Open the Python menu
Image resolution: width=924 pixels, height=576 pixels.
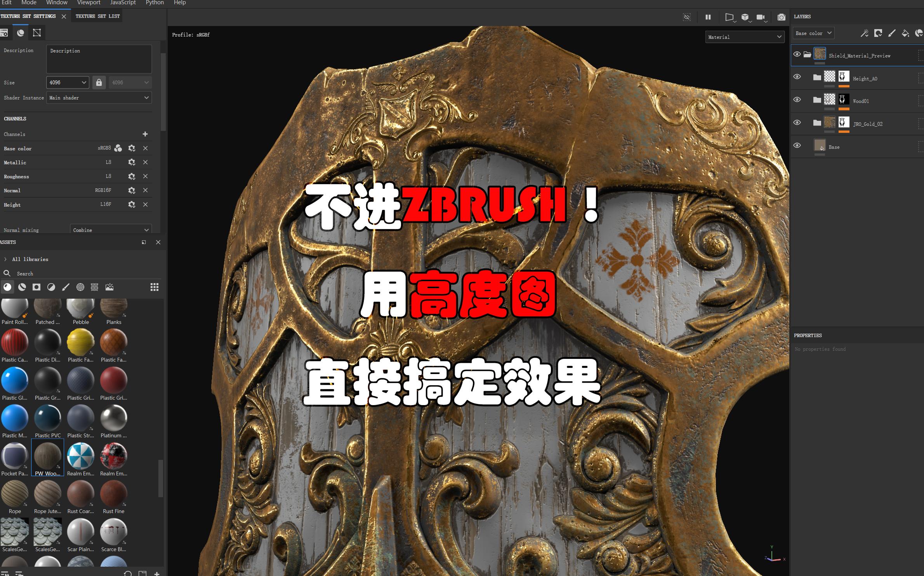pos(155,3)
